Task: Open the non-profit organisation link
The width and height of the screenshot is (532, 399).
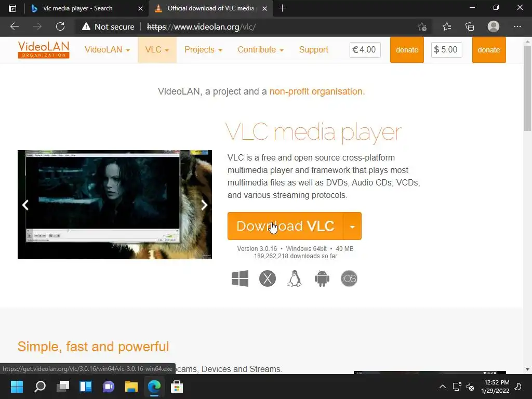Action: 316,91
